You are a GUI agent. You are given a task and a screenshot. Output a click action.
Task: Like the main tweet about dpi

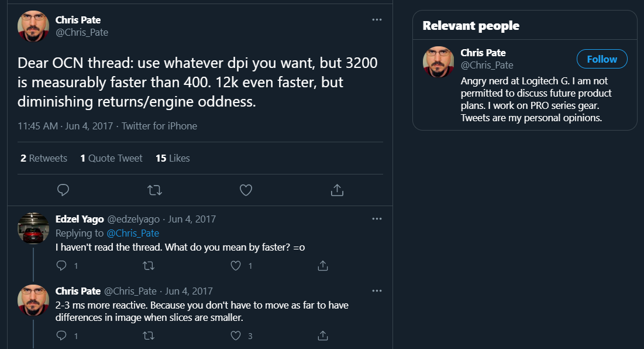click(x=246, y=190)
